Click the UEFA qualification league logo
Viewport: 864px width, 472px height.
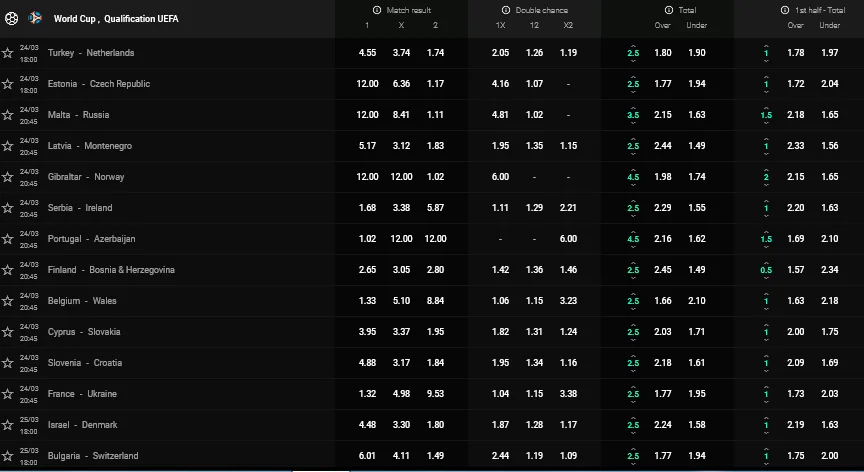(37, 19)
